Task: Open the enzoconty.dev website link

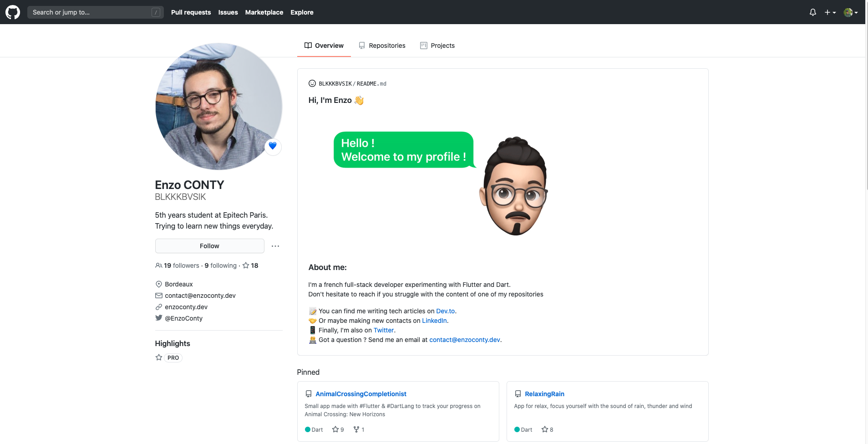Action: click(186, 307)
